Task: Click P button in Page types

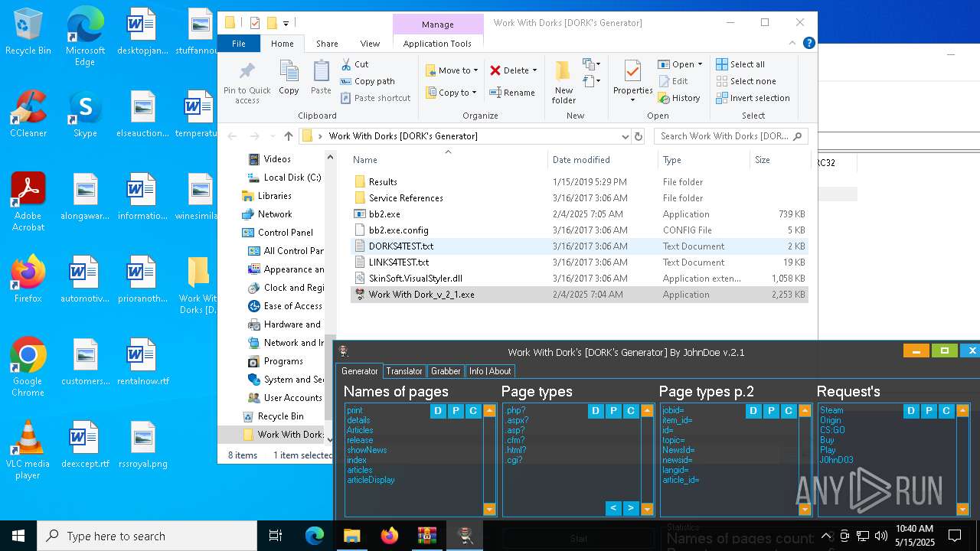Action: click(x=613, y=412)
